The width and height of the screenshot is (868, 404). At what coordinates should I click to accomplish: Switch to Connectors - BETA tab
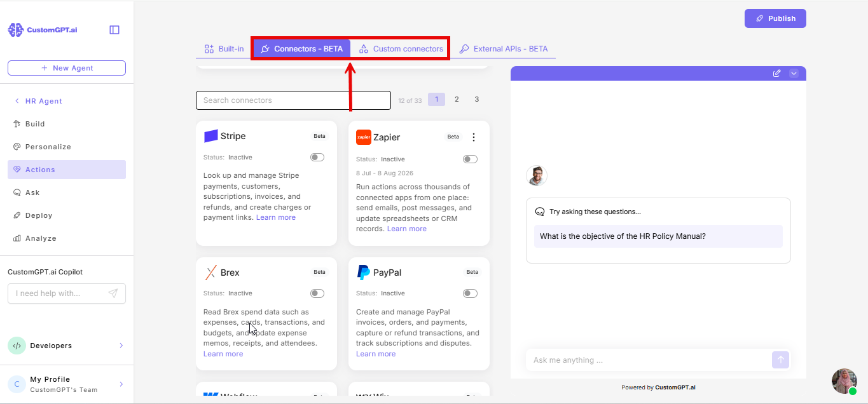[x=302, y=49]
